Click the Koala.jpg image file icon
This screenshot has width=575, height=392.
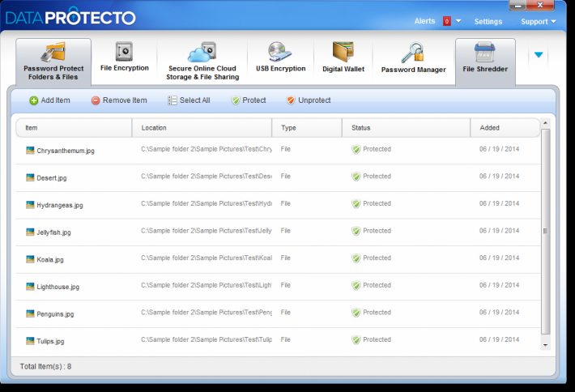click(x=30, y=259)
